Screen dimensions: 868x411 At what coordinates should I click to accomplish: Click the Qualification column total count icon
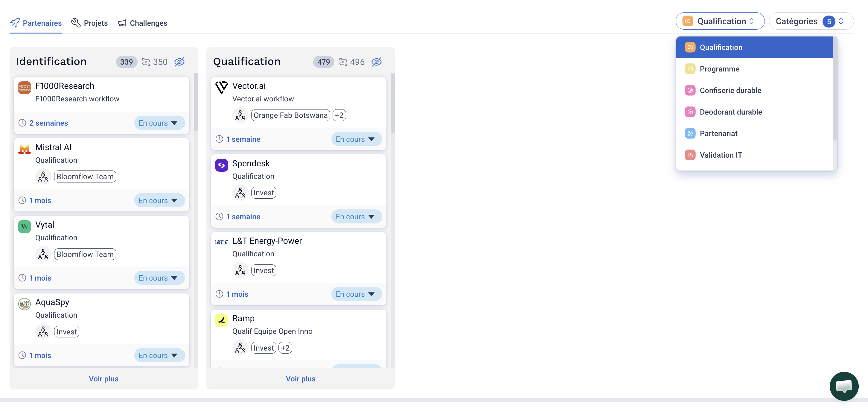point(343,62)
